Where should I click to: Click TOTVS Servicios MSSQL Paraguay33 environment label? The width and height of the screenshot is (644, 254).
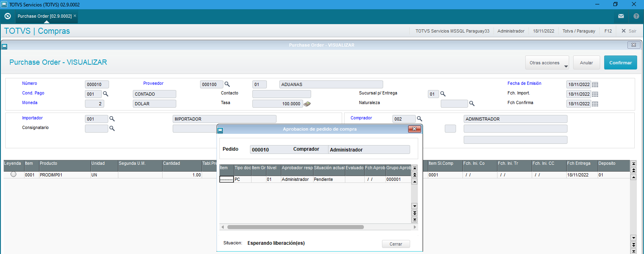coord(452,31)
